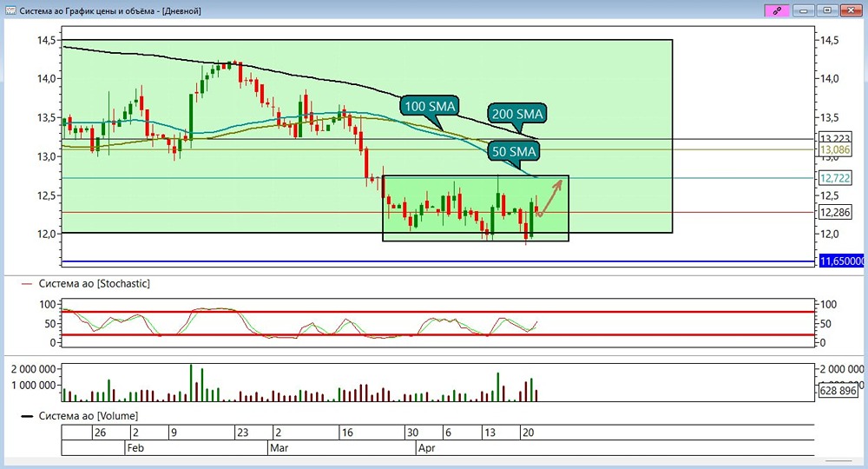The width and height of the screenshot is (868, 469).
Task: Click the pink link-chain button
Action: point(777,10)
